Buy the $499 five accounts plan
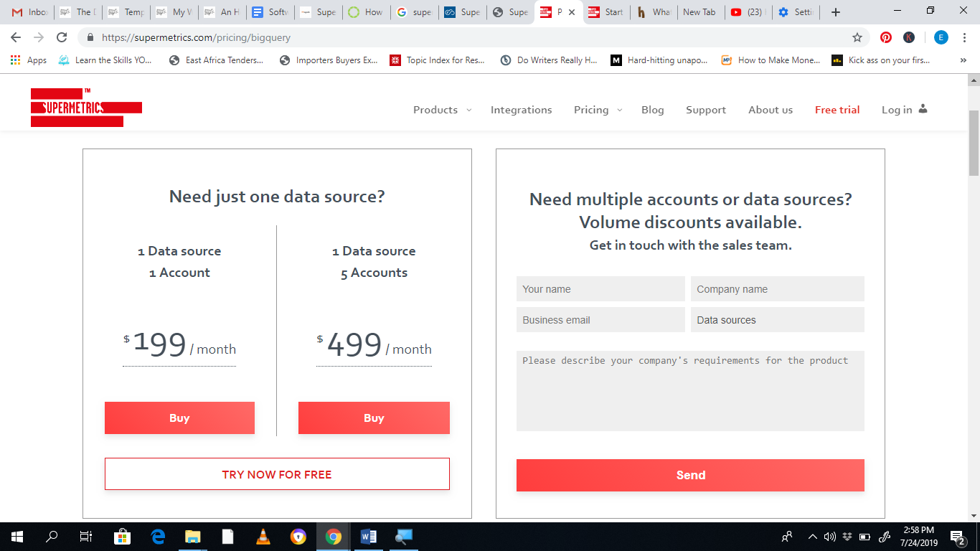 (374, 418)
